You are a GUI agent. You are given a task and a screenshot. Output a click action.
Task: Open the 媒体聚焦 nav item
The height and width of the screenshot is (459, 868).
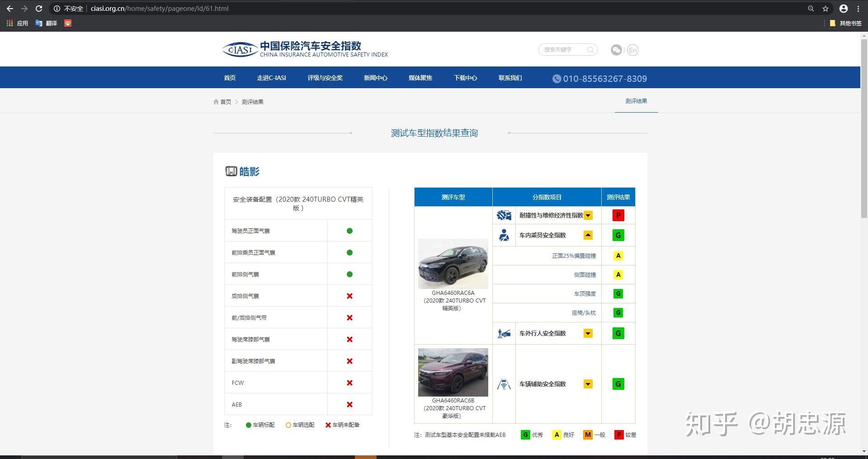[x=420, y=78]
